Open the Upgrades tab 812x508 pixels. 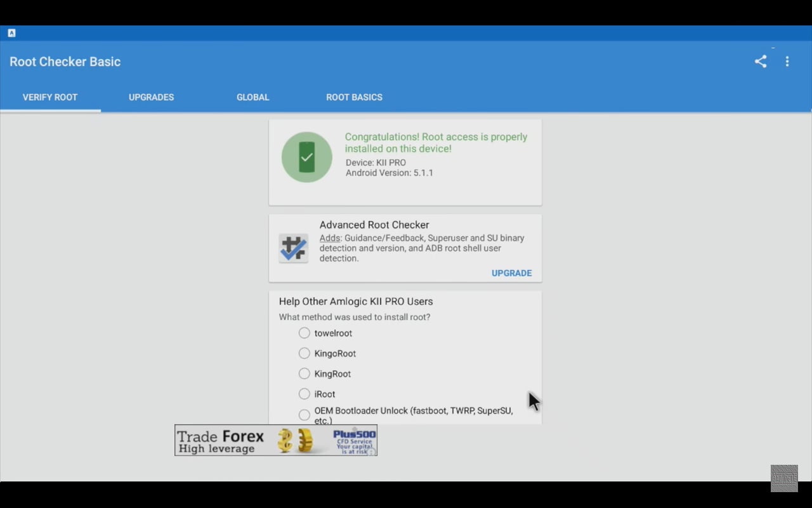tap(151, 97)
